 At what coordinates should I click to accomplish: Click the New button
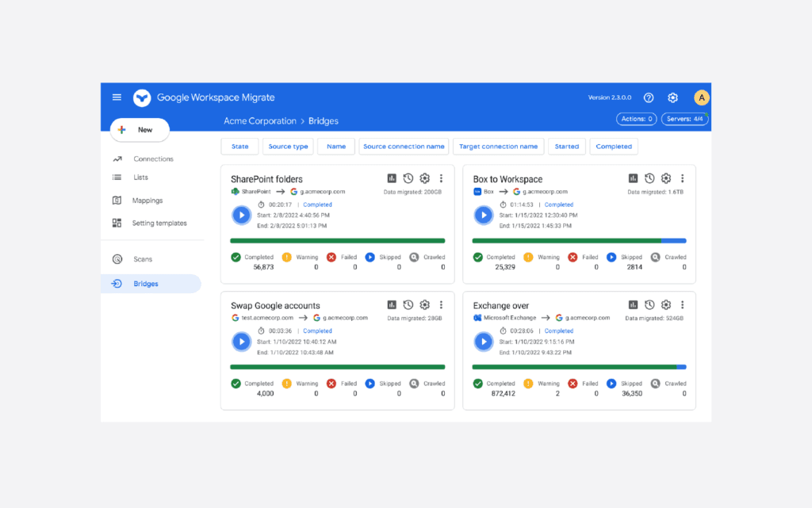click(x=140, y=130)
